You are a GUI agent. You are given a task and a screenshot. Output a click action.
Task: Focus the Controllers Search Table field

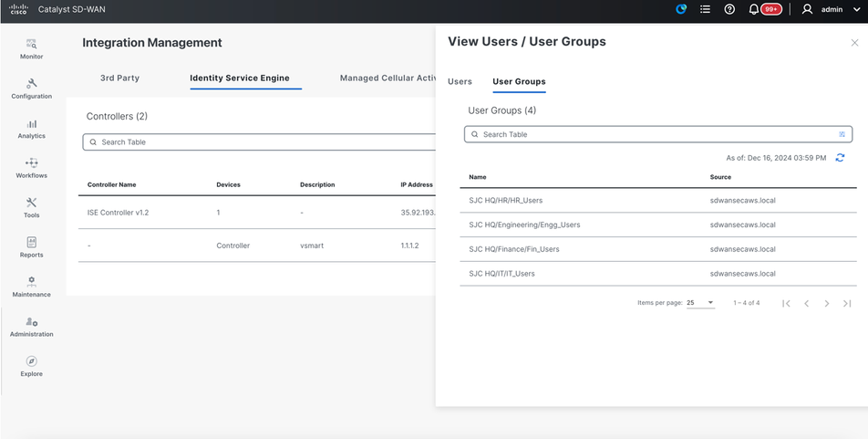(259, 141)
